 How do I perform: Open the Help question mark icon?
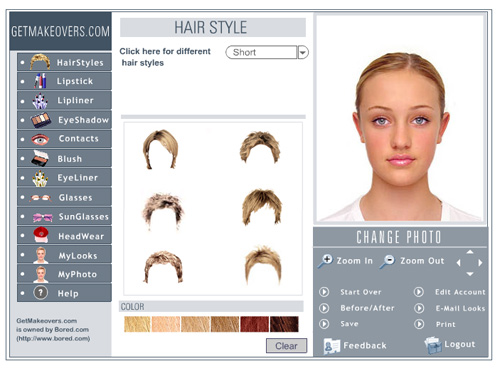point(40,293)
